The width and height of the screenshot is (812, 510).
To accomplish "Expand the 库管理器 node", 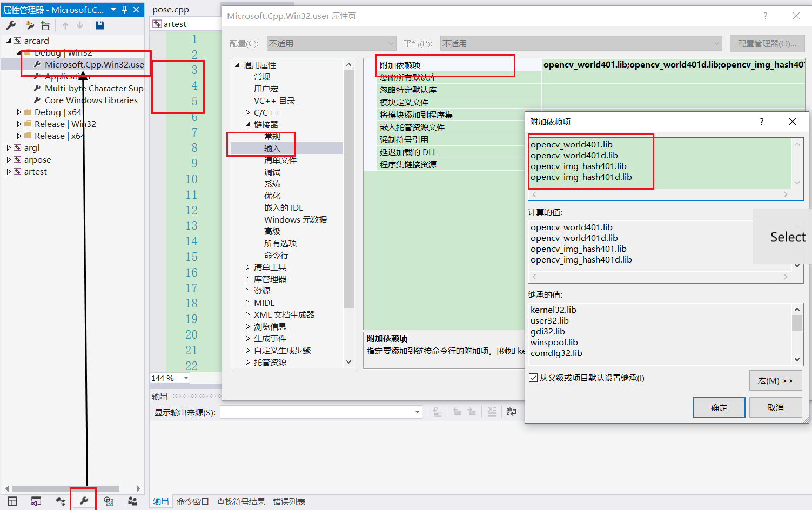I will (247, 279).
